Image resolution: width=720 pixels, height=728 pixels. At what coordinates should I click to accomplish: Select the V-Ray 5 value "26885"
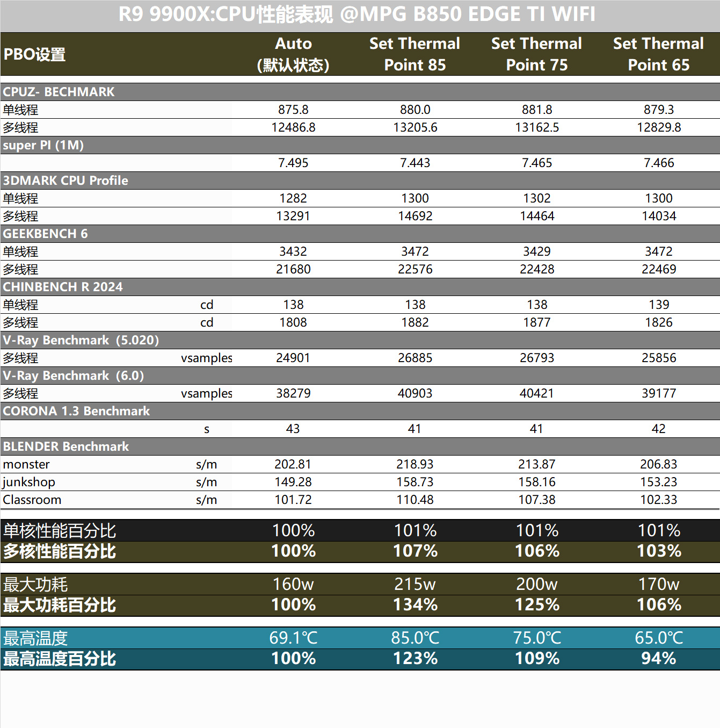tap(415, 358)
